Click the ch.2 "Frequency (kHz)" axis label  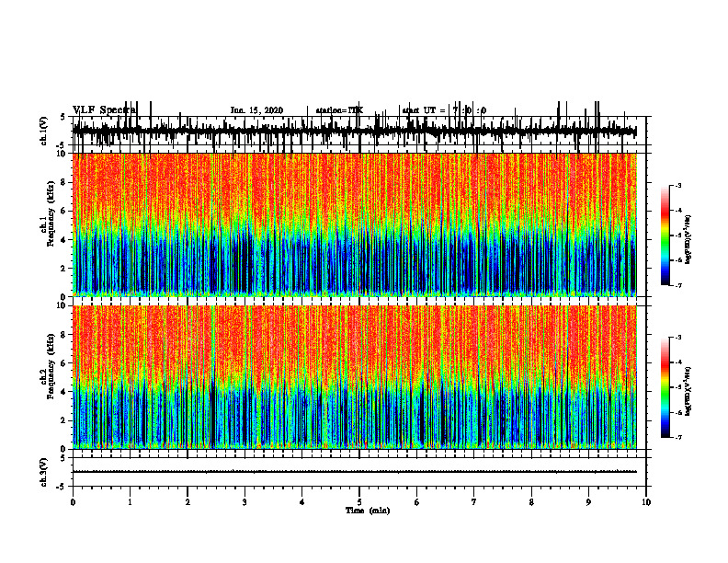click(x=51, y=366)
